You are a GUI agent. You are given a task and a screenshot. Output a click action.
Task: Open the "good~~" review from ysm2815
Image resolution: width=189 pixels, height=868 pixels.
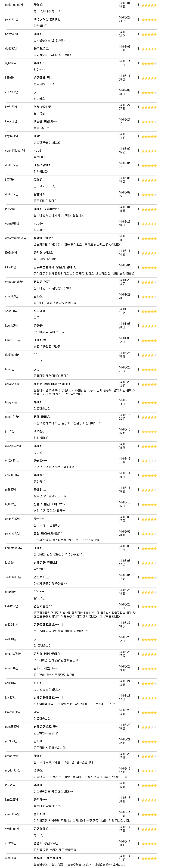40,223
